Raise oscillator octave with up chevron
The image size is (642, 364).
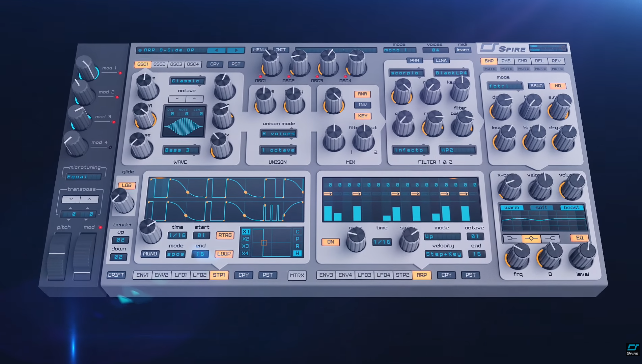pos(195,99)
